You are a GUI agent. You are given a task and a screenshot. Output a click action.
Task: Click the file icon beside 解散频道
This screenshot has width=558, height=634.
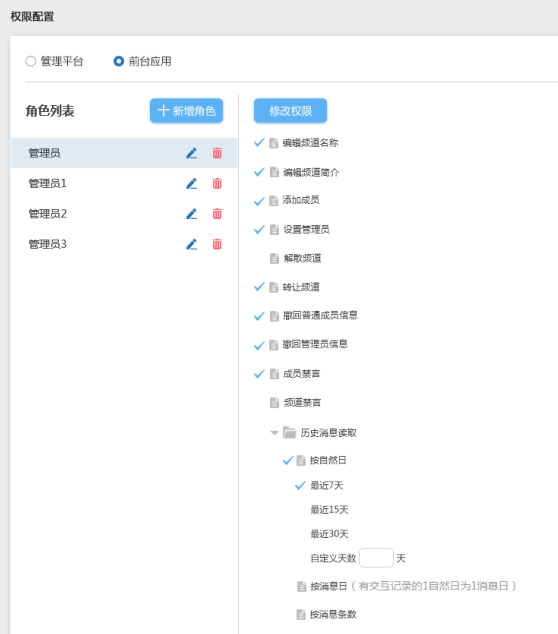(274, 258)
